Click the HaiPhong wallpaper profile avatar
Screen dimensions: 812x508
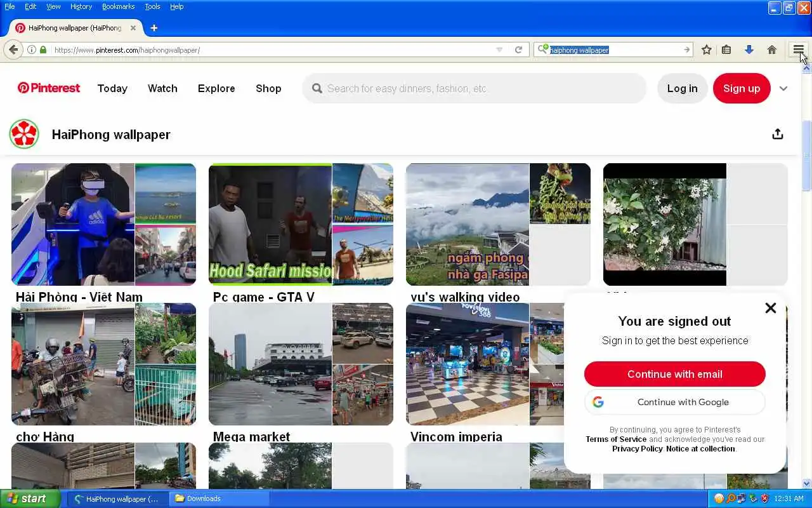pyautogui.click(x=24, y=134)
